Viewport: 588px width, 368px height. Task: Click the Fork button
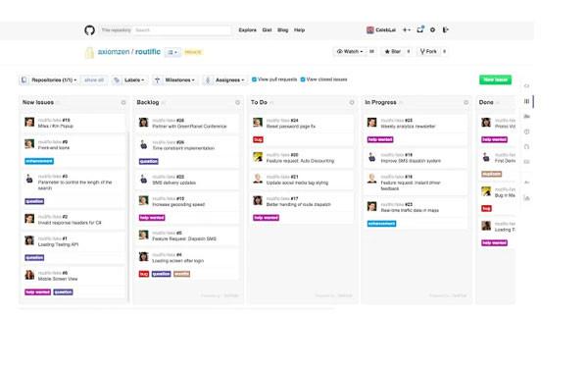[428, 51]
